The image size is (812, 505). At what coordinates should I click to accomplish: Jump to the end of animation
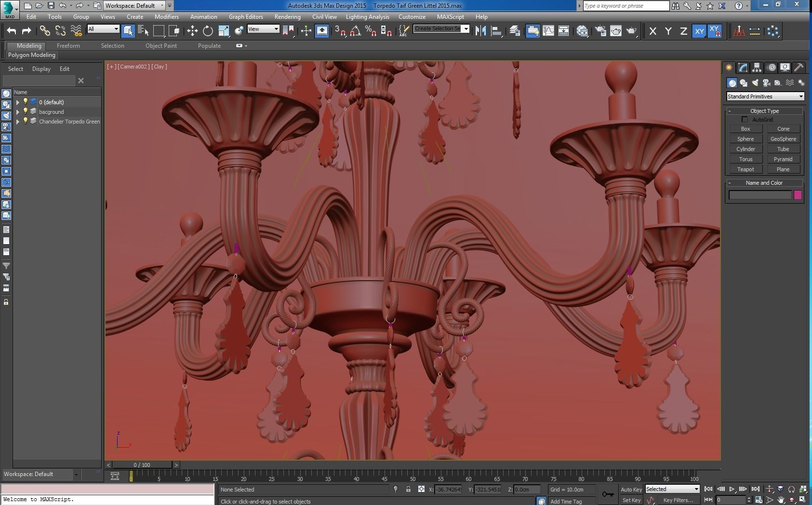(x=755, y=489)
